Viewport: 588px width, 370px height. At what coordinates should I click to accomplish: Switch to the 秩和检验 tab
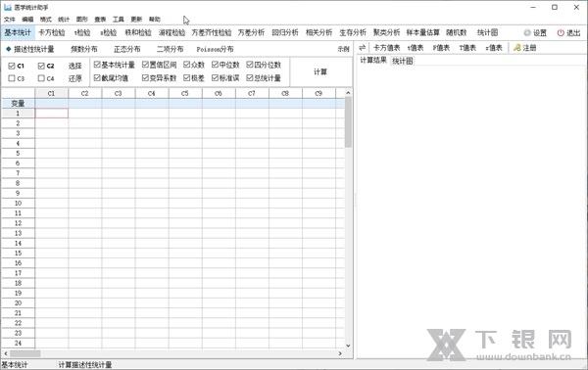(138, 32)
